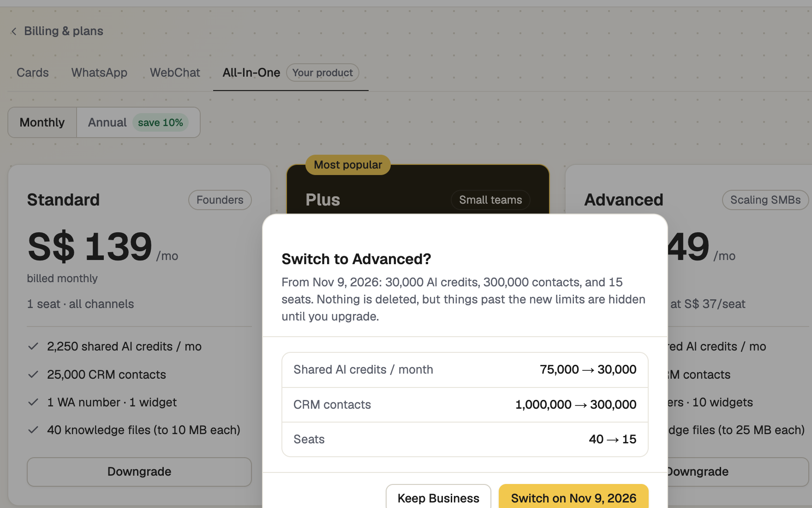Click Downgrade on the Standard plan

[x=139, y=472]
